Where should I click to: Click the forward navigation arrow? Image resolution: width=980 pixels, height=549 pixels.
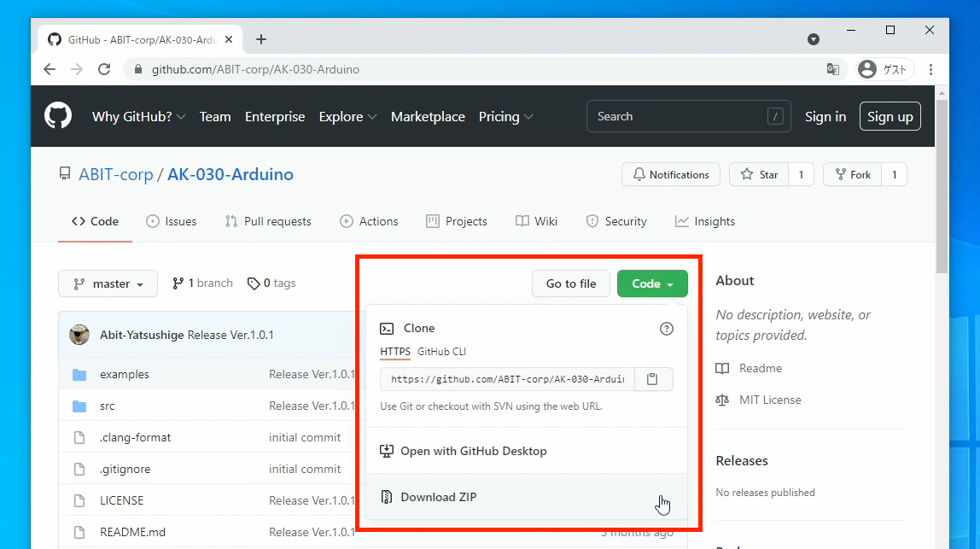tap(77, 69)
